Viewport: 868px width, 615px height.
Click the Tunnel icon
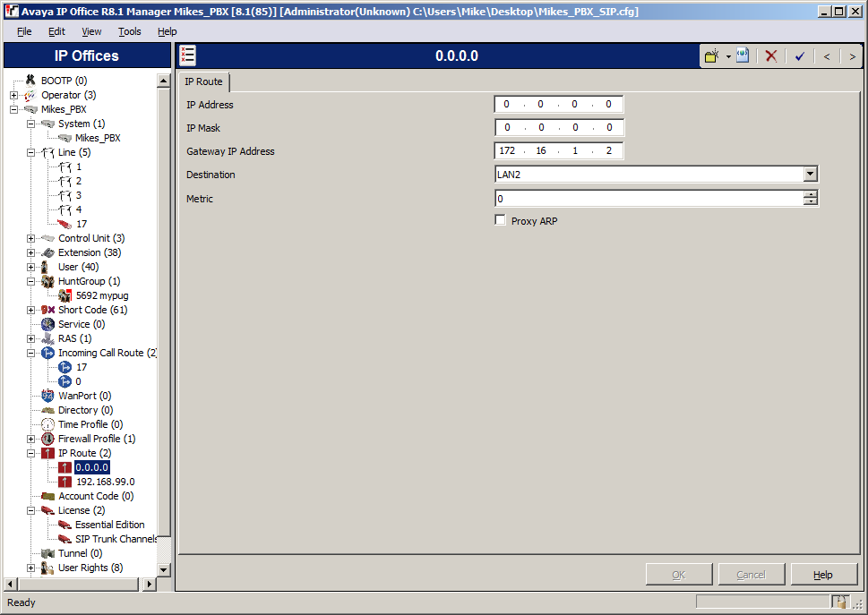click(48, 553)
